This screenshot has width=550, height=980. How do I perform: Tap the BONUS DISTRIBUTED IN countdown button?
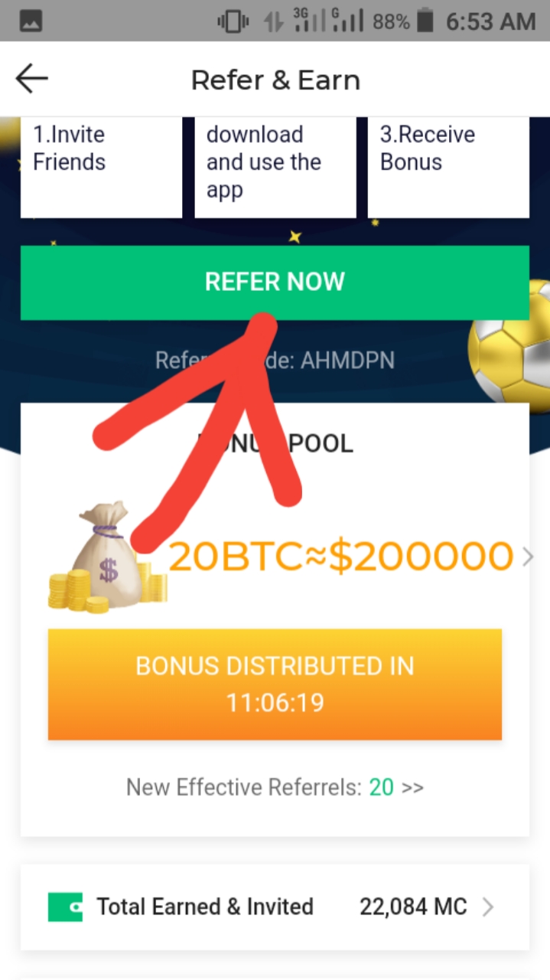pyautogui.click(x=275, y=684)
